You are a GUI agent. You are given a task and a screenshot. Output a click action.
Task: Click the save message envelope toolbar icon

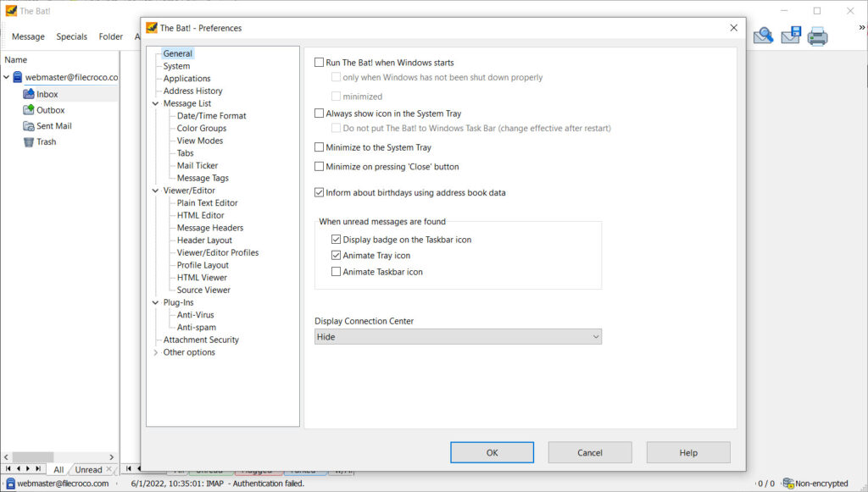click(x=791, y=36)
